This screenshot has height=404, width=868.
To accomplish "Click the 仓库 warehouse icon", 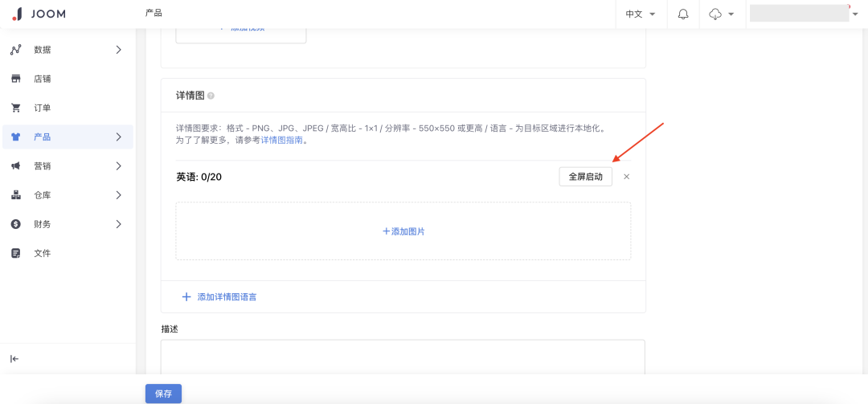I will coord(15,195).
